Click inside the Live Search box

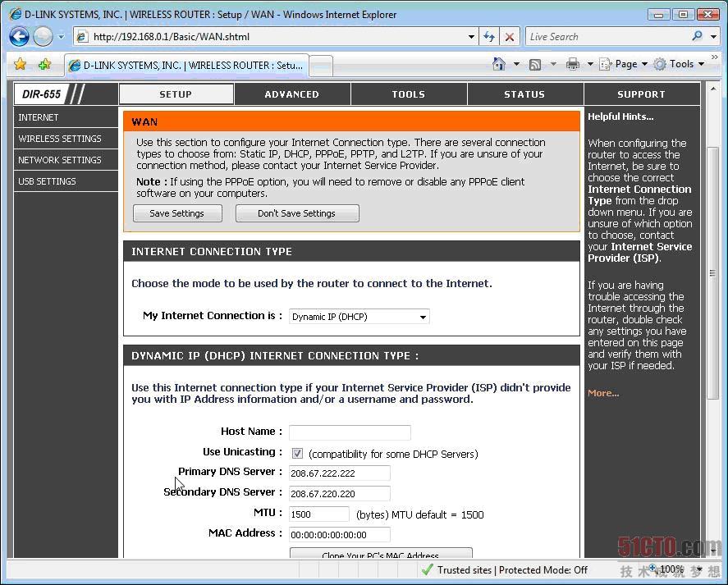coord(607,37)
